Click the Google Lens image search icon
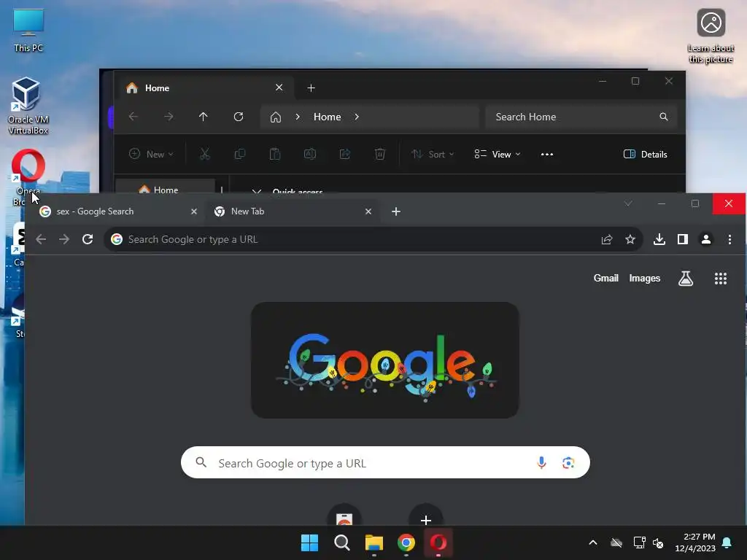The height and width of the screenshot is (560, 747). pyautogui.click(x=568, y=462)
